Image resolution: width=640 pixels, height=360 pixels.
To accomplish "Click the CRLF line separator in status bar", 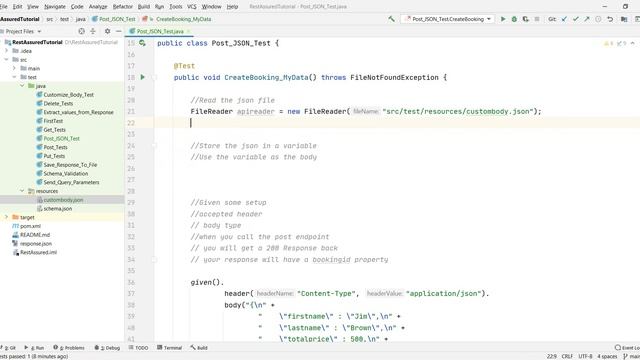I will [567, 356].
